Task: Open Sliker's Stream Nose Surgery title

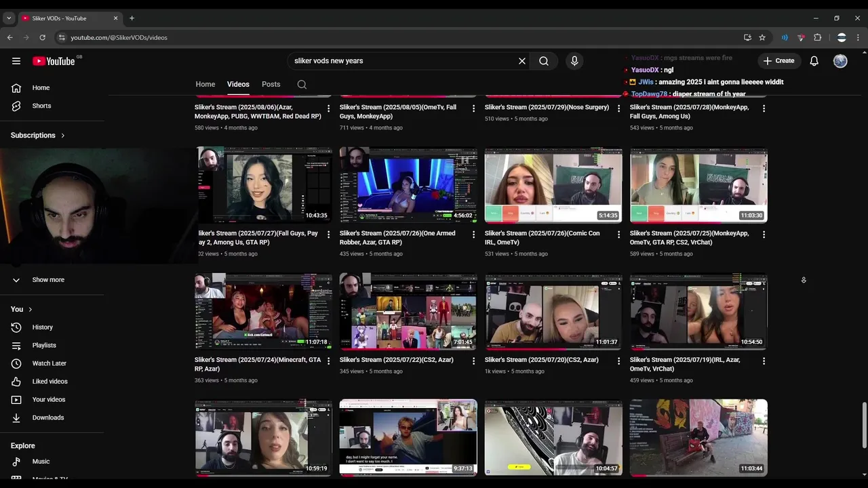Action: tap(547, 107)
